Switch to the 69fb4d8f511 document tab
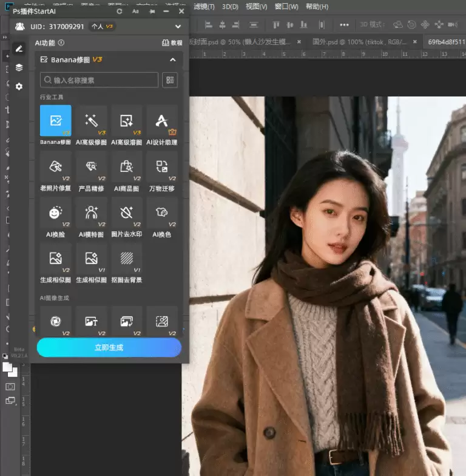 click(x=446, y=42)
